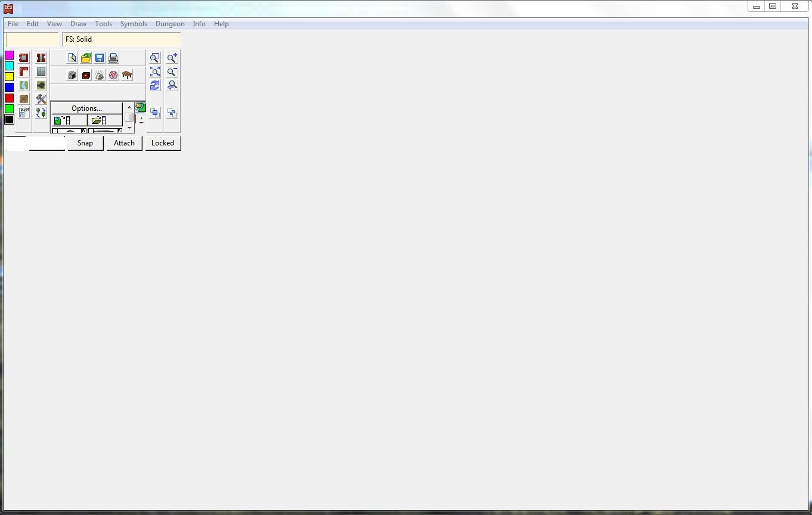Open the Draw menu
Viewport: 812px width, 515px height.
click(x=78, y=24)
